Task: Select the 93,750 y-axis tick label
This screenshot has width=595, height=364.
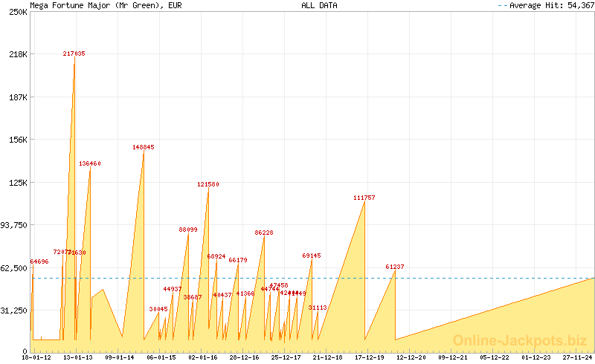Action: pyautogui.click(x=15, y=225)
